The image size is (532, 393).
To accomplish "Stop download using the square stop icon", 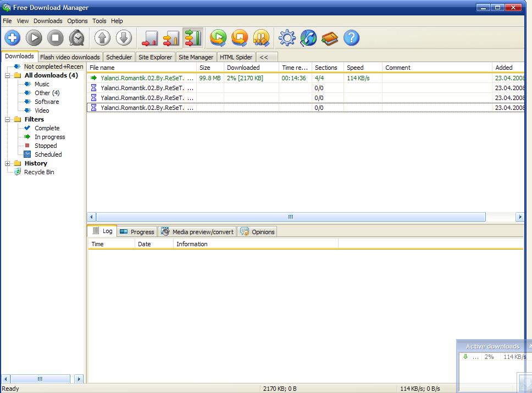I will click(x=56, y=38).
